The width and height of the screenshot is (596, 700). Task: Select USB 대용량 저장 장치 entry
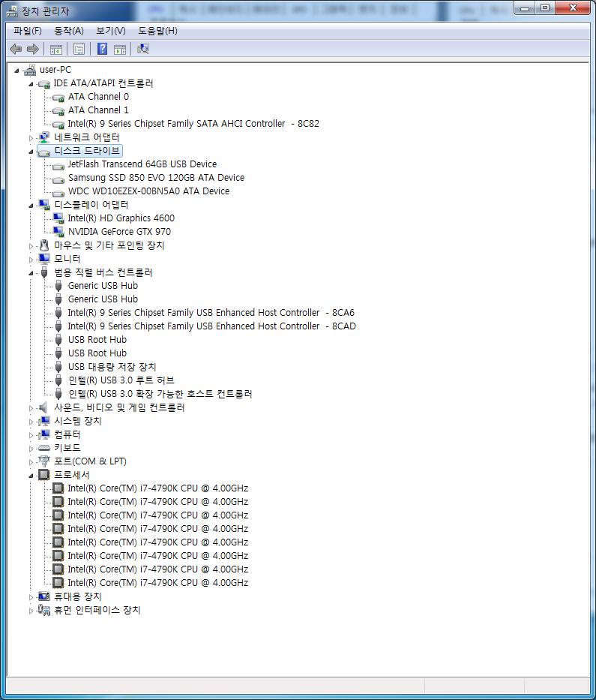pos(112,367)
